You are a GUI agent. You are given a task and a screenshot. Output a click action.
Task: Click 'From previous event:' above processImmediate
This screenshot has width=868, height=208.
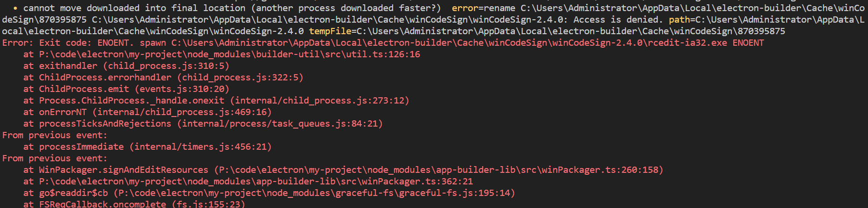(55, 135)
